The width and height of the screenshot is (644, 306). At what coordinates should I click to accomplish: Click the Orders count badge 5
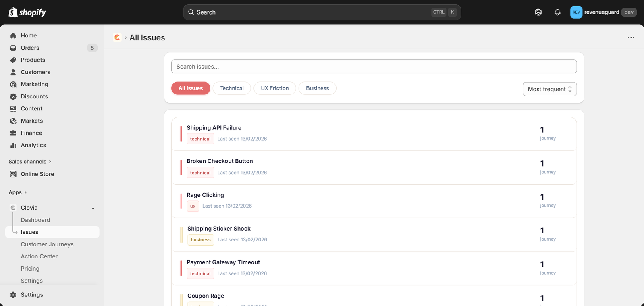click(92, 48)
